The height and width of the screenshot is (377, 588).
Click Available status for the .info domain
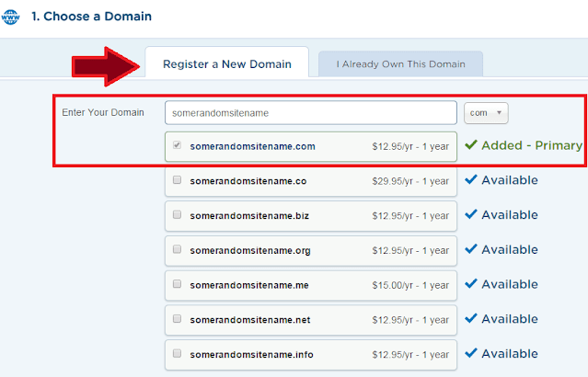tap(510, 354)
